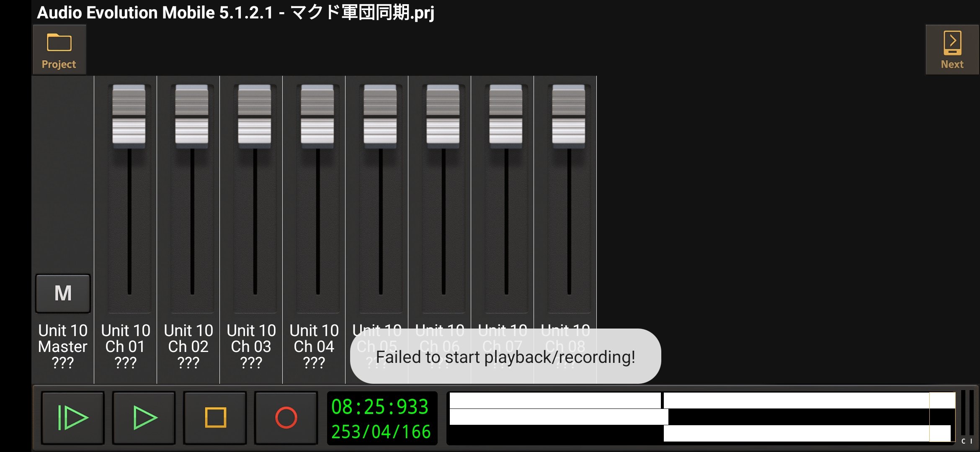Select the Unit 10 Ch 04 label
The image size is (980, 452).
point(314,346)
